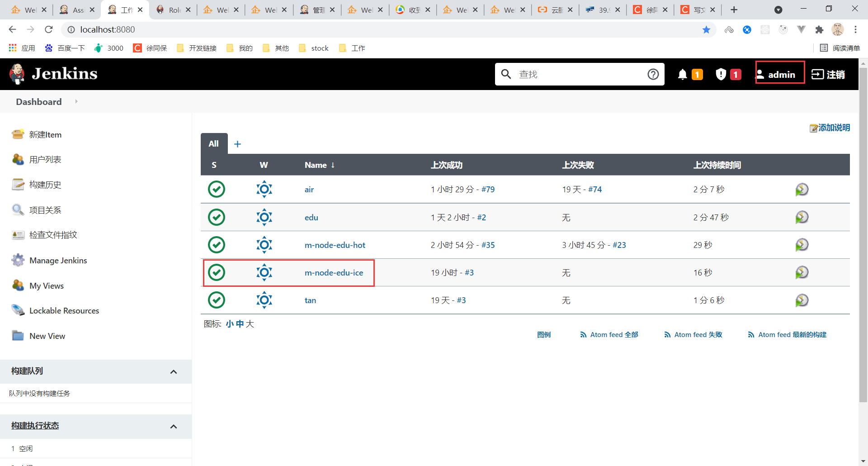Viewport: 868px width, 466px height.
Task: Open 新建Item from the sidebar
Action: coord(45,134)
